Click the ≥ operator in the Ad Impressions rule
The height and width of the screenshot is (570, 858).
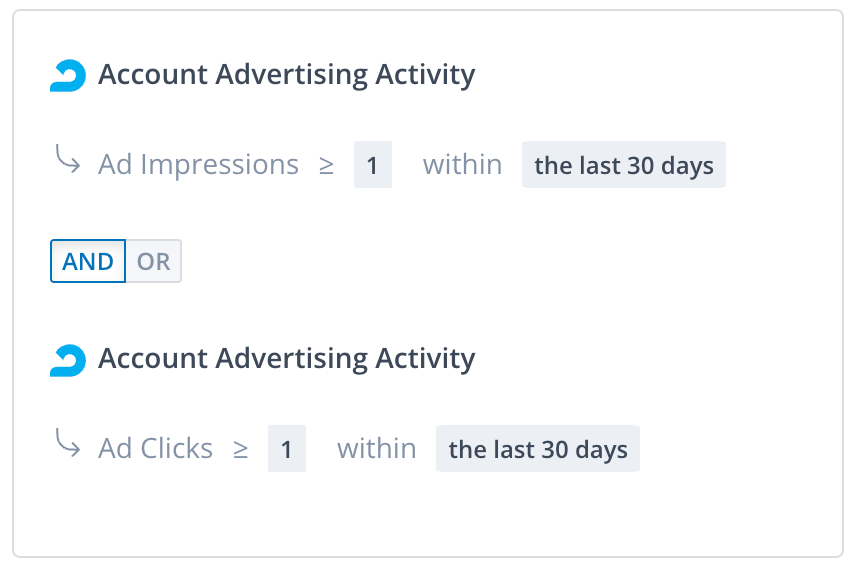(326, 165)
